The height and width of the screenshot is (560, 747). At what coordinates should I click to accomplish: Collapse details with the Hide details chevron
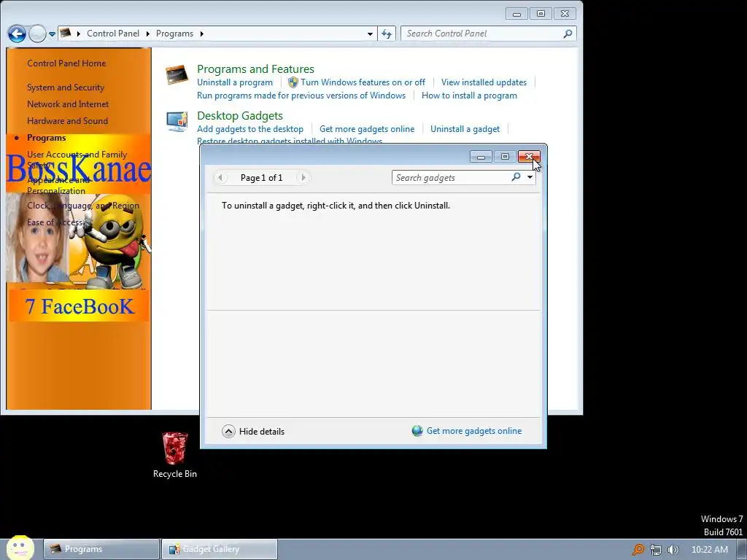[x=228, y=432]
